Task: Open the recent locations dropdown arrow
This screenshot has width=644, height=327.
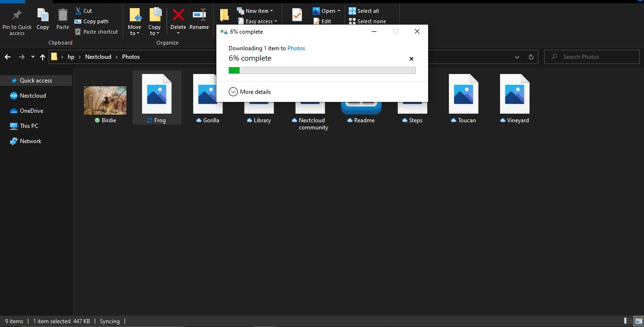Action: point(33,57)
